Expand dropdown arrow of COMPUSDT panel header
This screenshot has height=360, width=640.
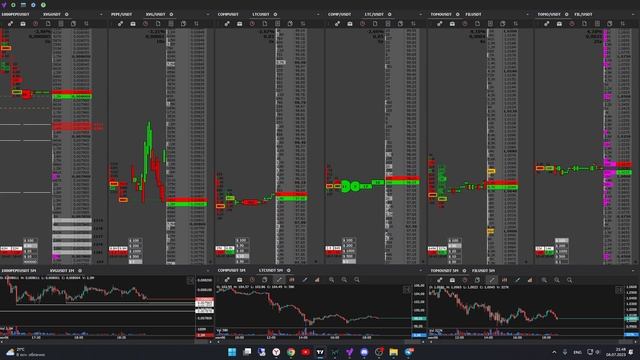click(x=318, y=14)
